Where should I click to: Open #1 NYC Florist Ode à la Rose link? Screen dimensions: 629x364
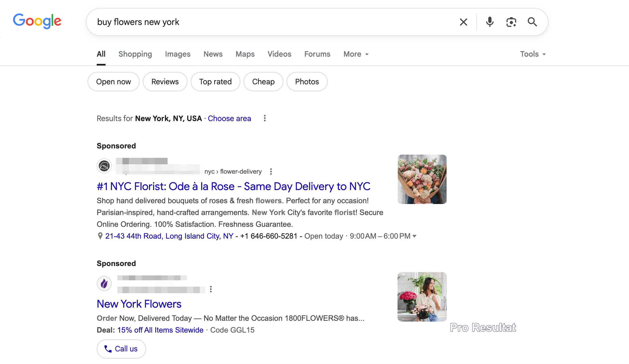(x=233, y=186)
